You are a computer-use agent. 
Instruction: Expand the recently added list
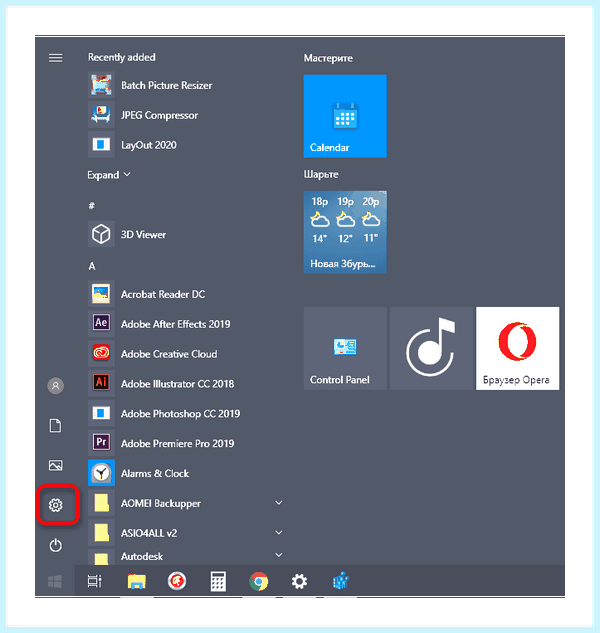(x=109, y=175)
